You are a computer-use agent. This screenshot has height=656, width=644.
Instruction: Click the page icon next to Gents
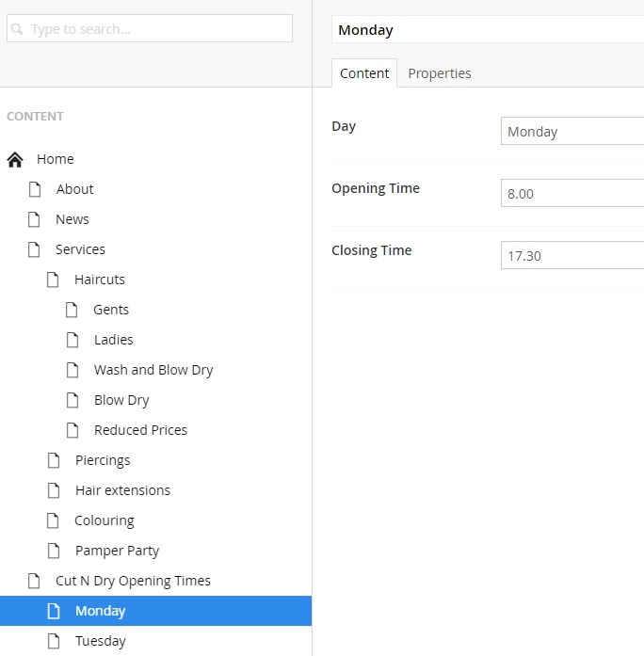click(72, 310)
